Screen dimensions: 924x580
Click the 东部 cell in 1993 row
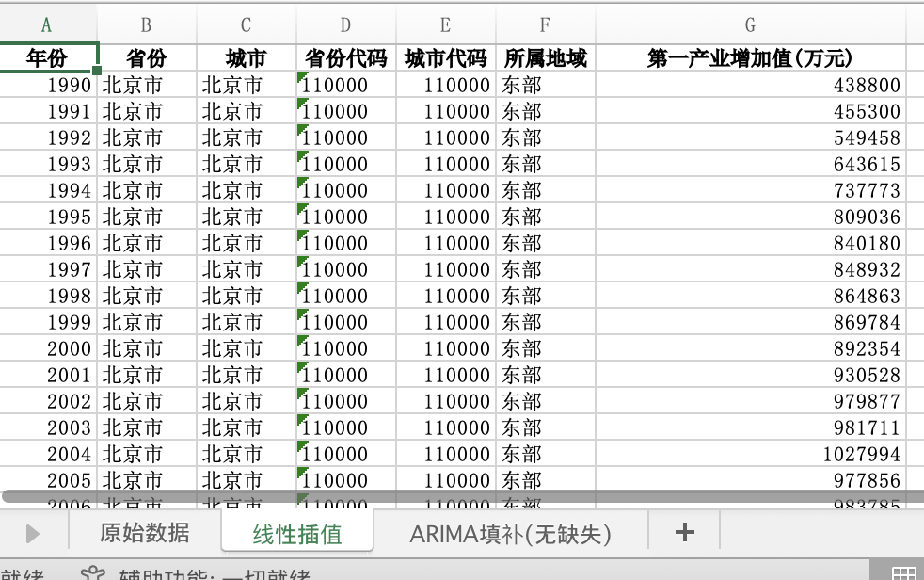pyautogui.click(x=546, y=164)
